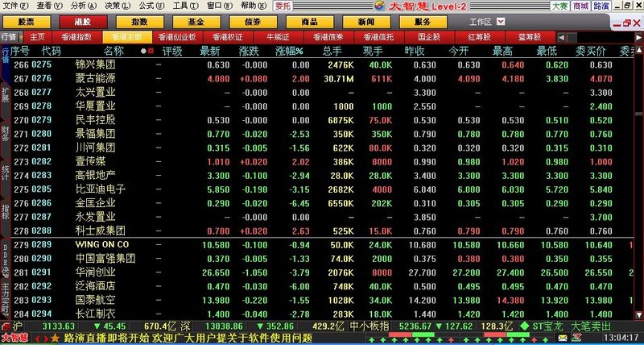Select the 指数 category button
644x345 pixels.
point(140,22)
